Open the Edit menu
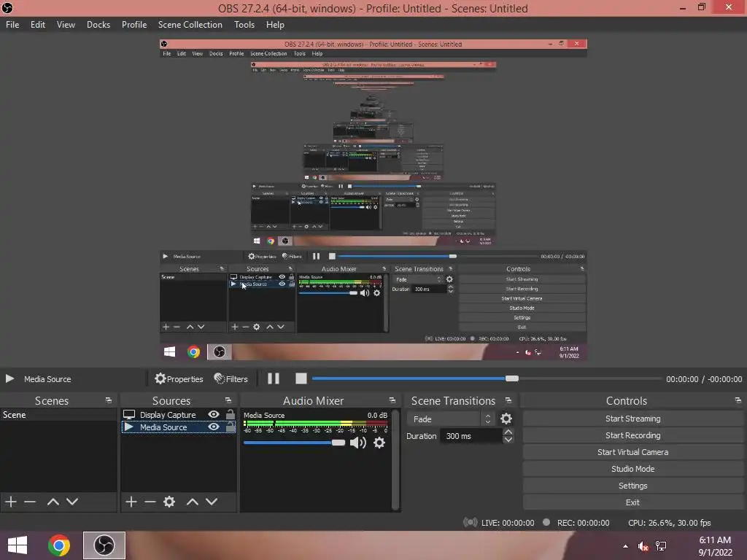The height and width of the screenshot is (560, 747). (x=38, y=25)
